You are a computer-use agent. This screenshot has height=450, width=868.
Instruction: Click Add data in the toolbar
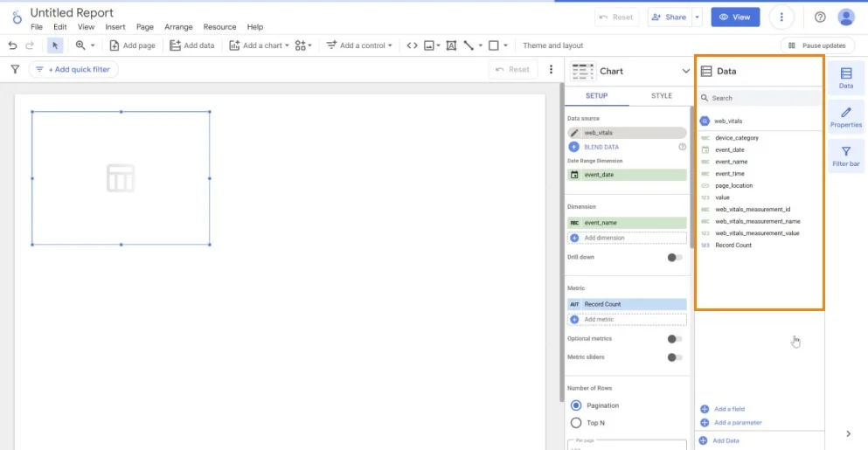pos(192,45)
